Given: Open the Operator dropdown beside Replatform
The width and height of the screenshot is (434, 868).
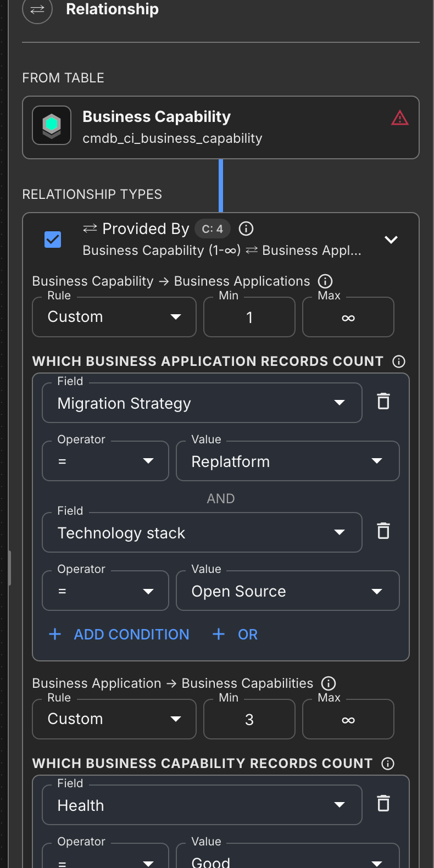Looking at the screenshot, I should 105,461.
